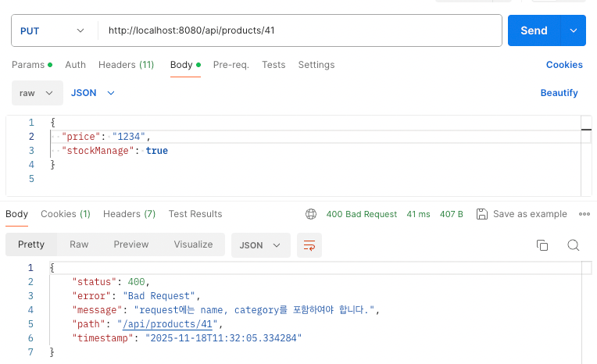Switch response view to Preview
The height and width of the screenshot is (364, 597).
click(131, 244)
